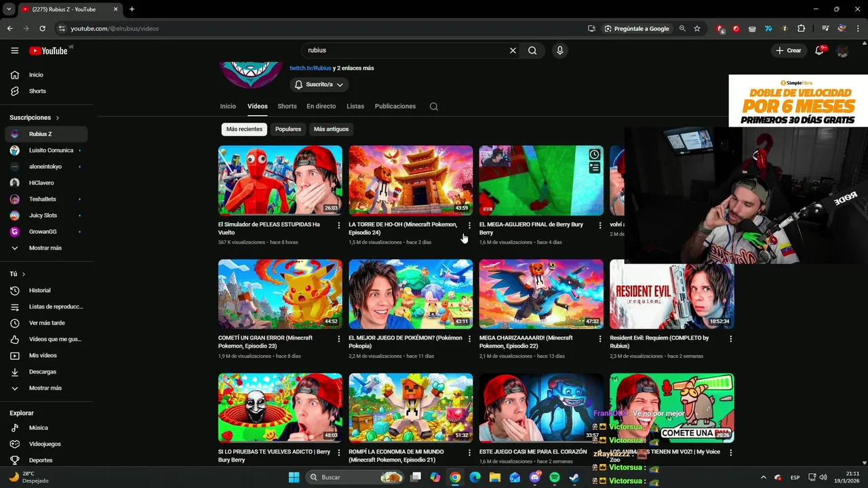Image resolution: width=868 pixels, height=488 pixels.
Task: Select the Vídeos channel tab
Action: (x=258, y=106)
